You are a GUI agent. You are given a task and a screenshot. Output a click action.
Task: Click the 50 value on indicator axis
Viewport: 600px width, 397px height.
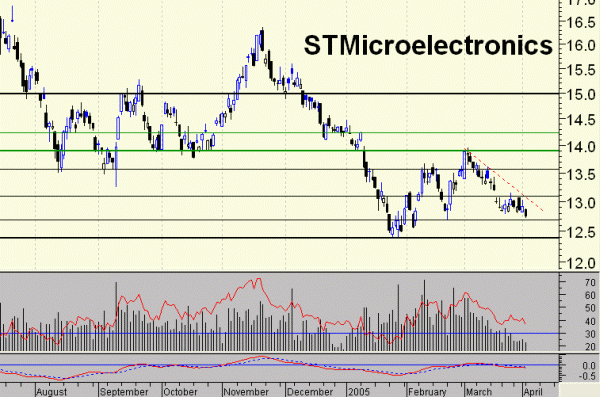click(x=590, y=308)
